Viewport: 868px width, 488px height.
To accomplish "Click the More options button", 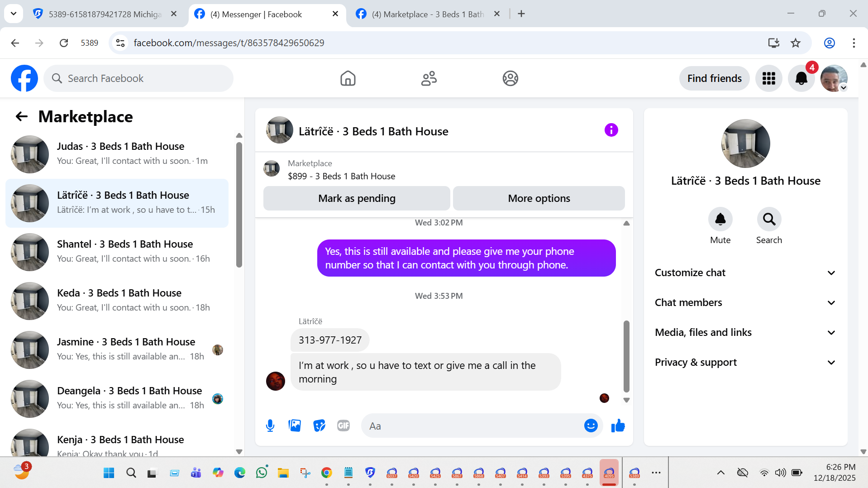I will [x=539, y=198].
